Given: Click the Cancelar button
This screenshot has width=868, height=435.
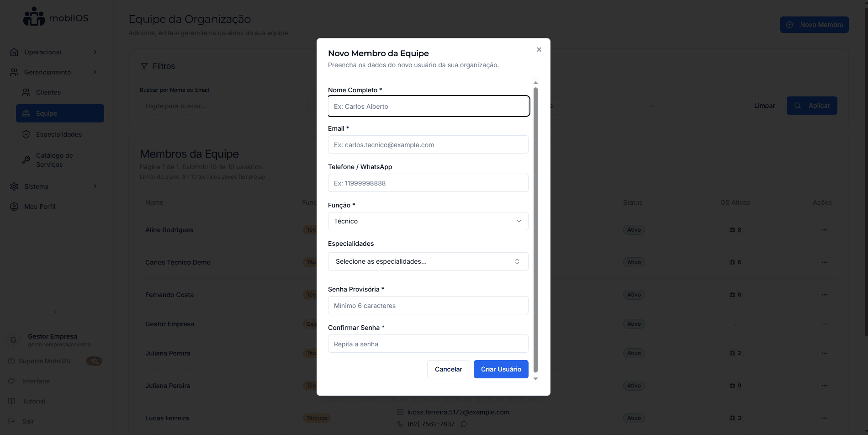Looking at the screenshot, I should pyautogui.click(x=448, y=369).
